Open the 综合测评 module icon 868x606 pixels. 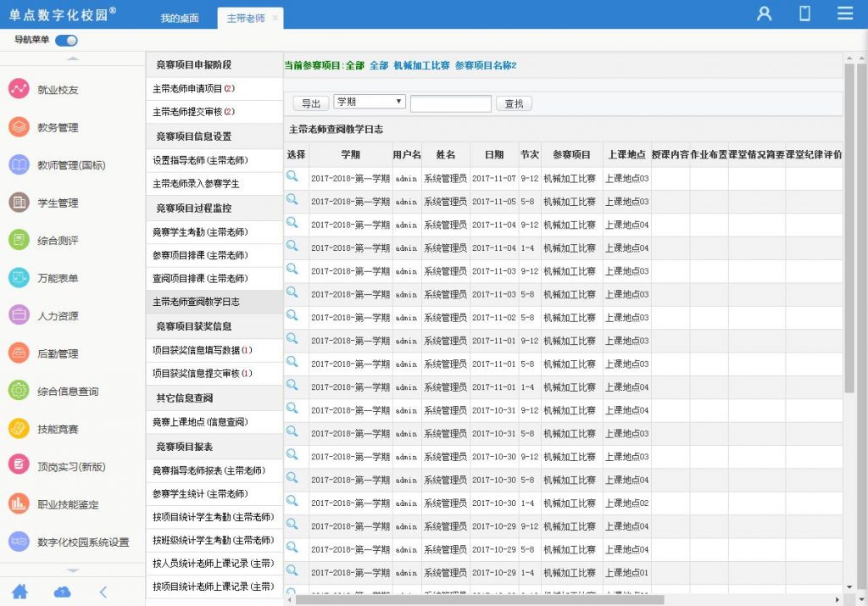pyautogui.click(x=19, y=240)
